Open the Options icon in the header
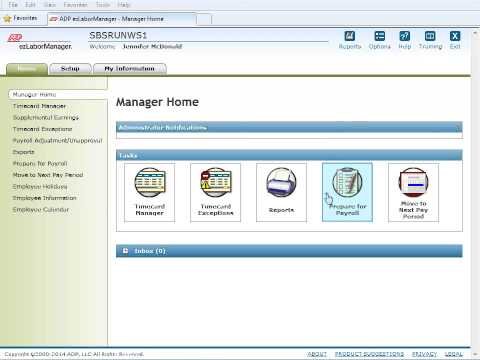Viewport: 480px width, 360px height. coord(379,36)
